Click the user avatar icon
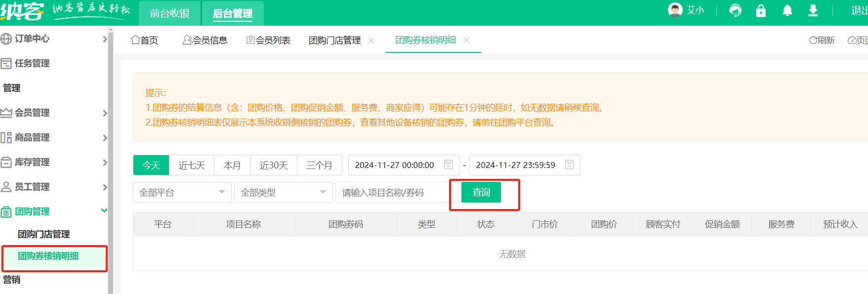The image size is (868, 294). click(675, 10)
